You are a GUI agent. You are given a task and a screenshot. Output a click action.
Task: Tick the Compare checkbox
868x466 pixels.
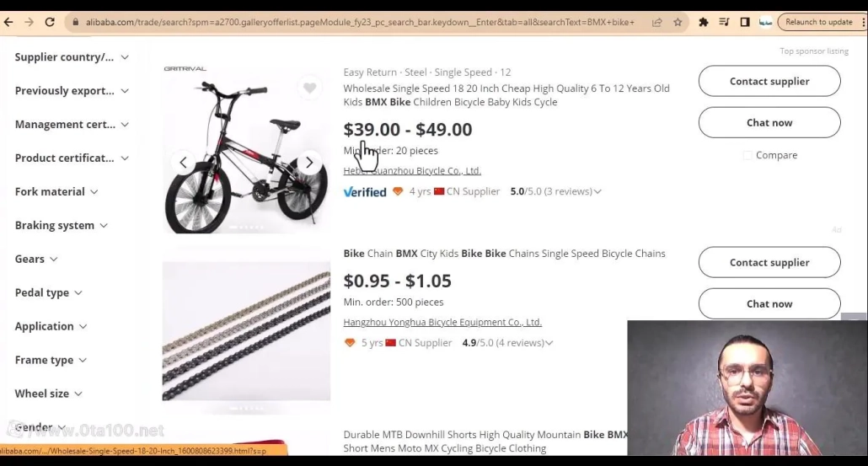(747, 156)
